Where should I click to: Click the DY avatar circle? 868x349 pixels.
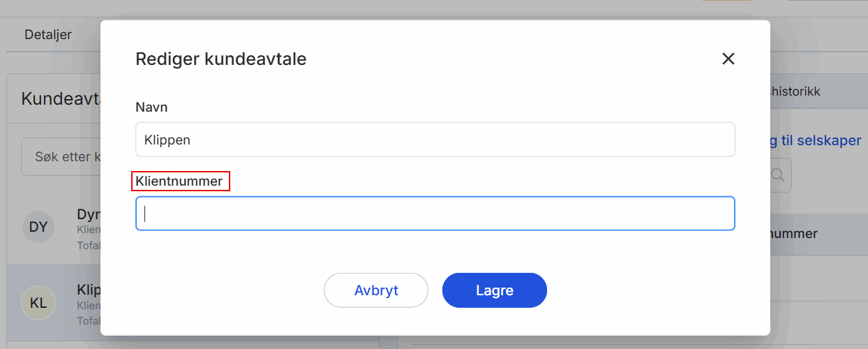(x=38, y=227)
